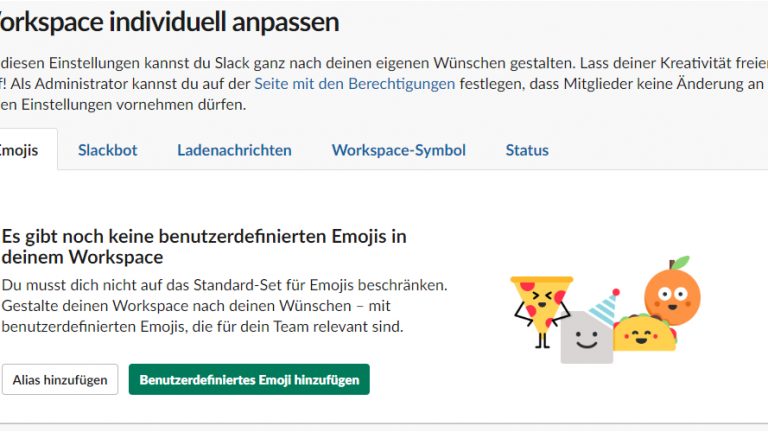Click the smiling orange emoji illustration
Viewport: 768px width, 432px height.
[672, 290]
